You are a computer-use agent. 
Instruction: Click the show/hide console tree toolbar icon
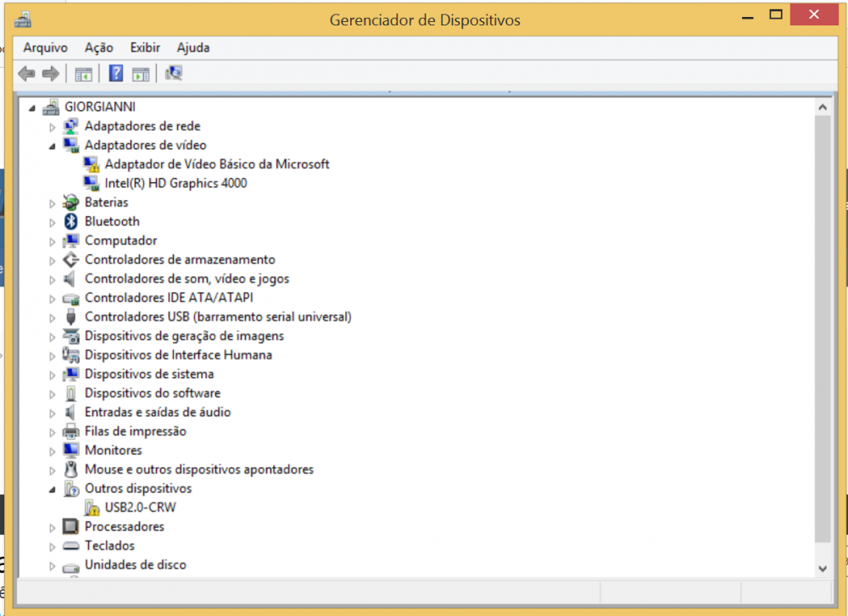pos(83,74)
